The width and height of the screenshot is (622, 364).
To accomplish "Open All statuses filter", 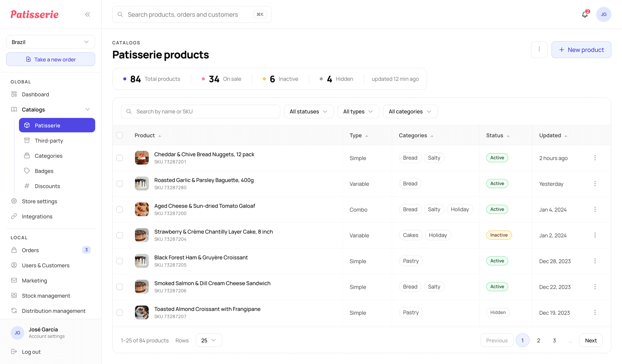I will (309, 111).
